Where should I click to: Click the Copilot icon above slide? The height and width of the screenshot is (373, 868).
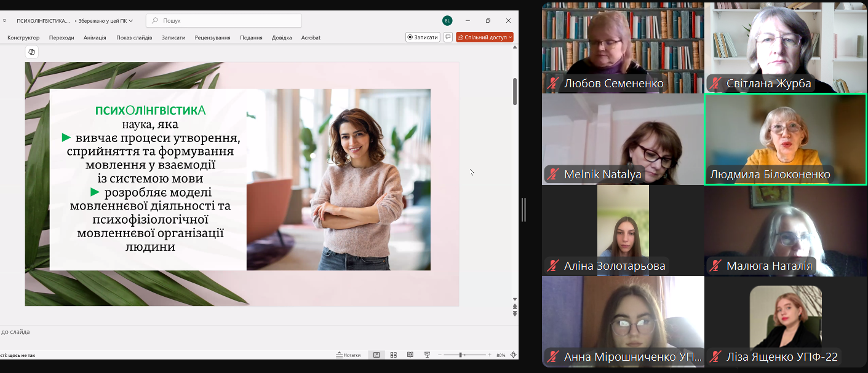click(x=32, y=52)
